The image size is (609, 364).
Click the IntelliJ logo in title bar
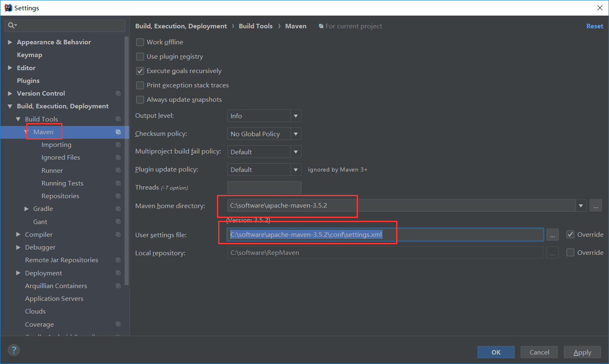point(8,8)
